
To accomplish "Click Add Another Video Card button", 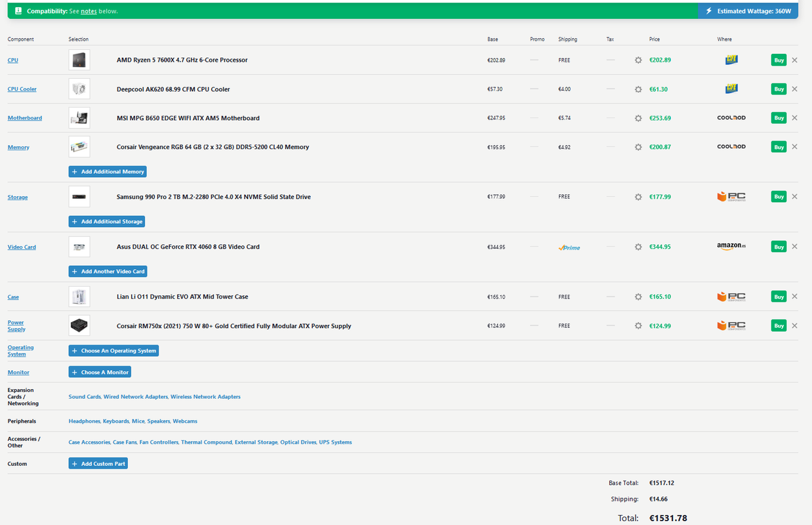I will tap(108, 271).
